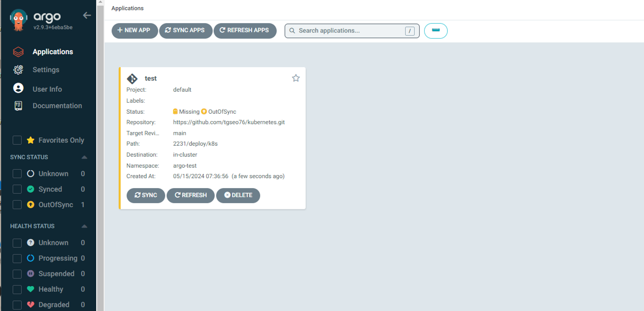The image size is (644, 311).
Task: Open Settings in the sidebar
Action: pyautogui.click(x=46, y=70)
